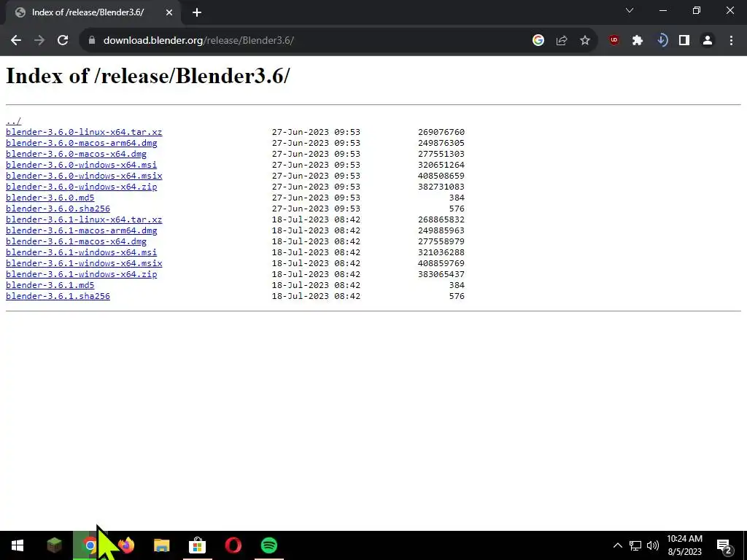Launch Minecraft from the taskbar
Viewport: 747px width, 560px height.
54,545
